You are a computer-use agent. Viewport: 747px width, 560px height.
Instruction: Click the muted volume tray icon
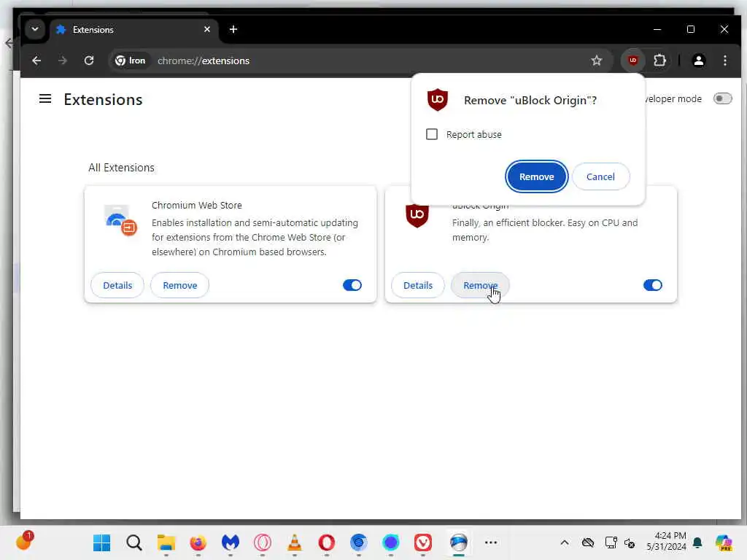click(630, 542)
